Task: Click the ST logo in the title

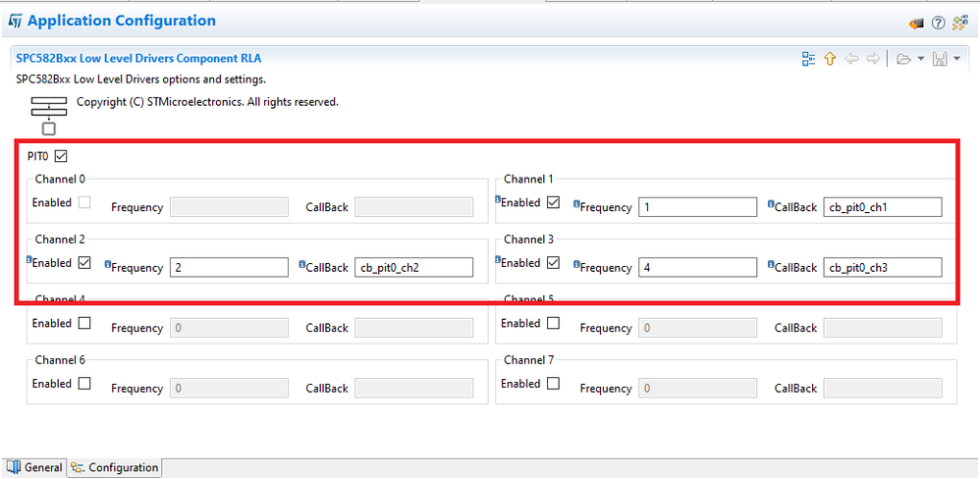Action: tap(15, 22)
